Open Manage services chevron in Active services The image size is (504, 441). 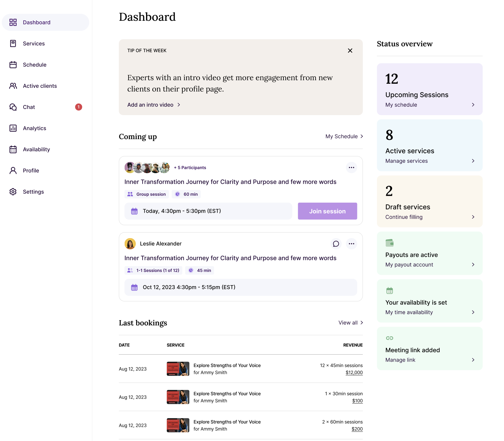coord(473,161)
